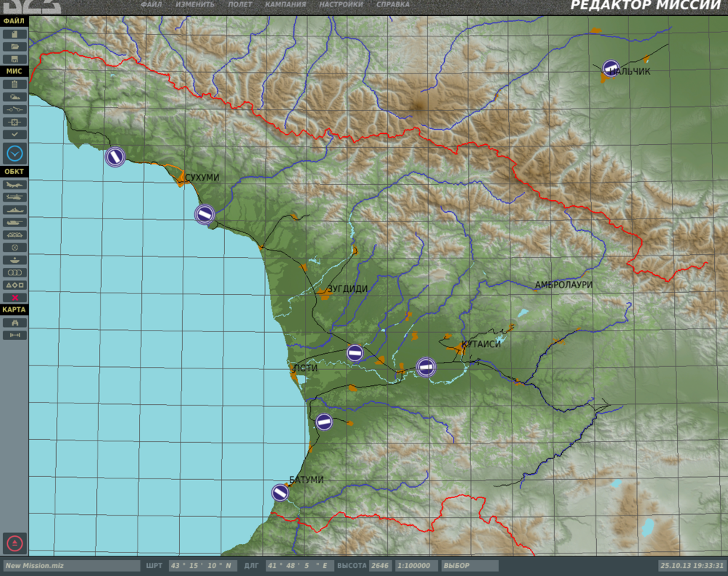
Task: Open the mission briefing clipboard icon
Action: (x=15, y=84)
